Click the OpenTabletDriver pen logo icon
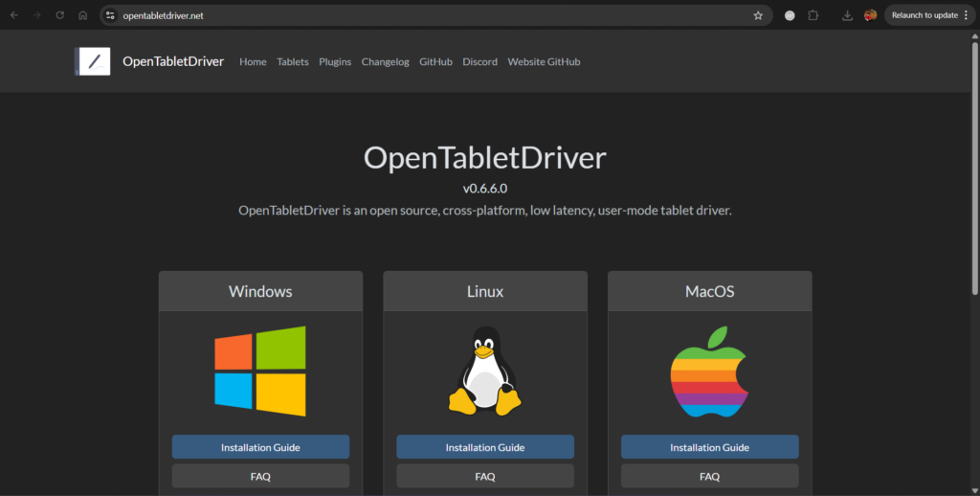Image resolution: width=980 pixels, height=496 pixels. point(93,61)
